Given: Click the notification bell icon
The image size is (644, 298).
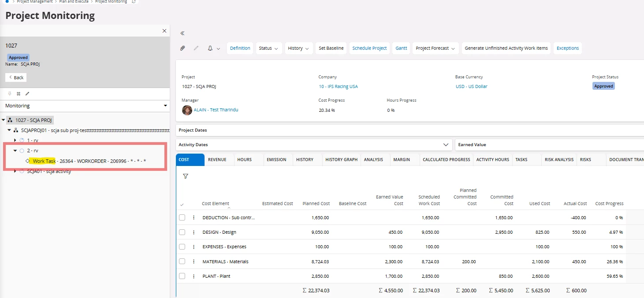Looking at the screenshot, I should [210, 48].
